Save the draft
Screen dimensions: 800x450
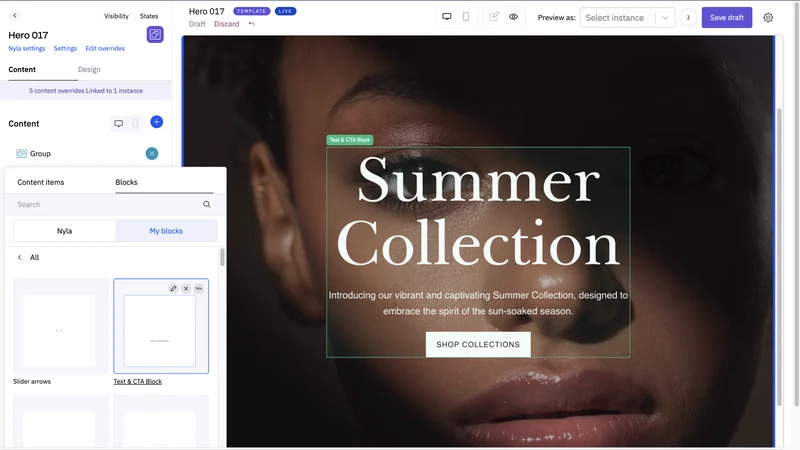727,18
